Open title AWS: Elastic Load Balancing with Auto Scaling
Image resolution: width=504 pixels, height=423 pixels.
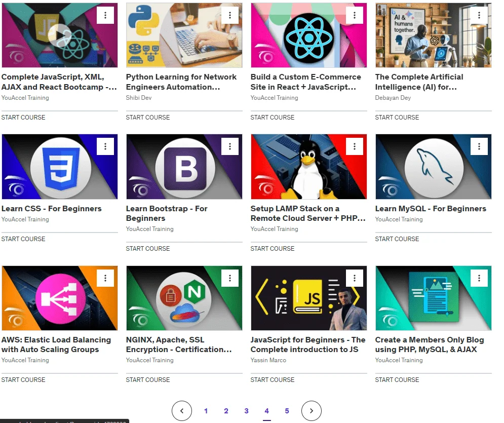[x=56, y=344]
